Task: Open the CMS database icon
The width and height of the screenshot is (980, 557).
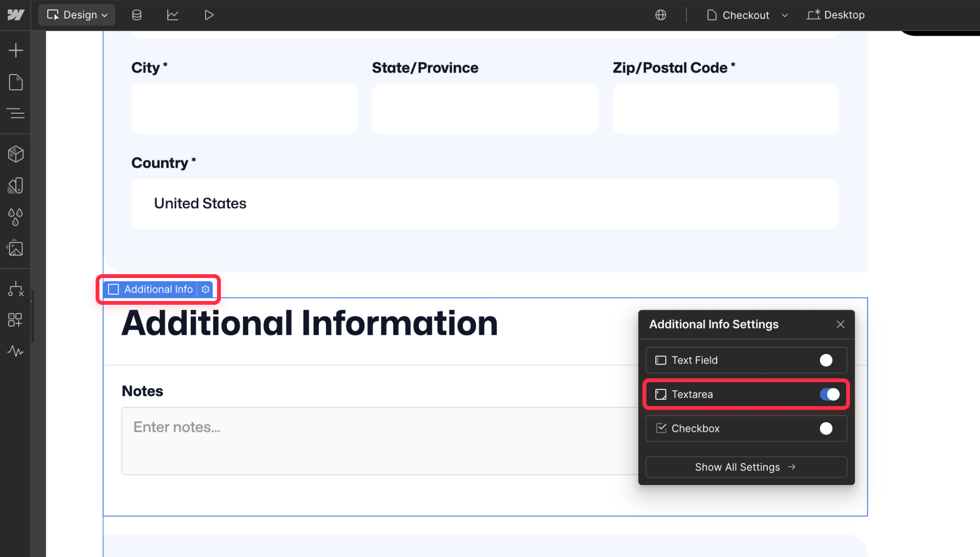Action: [137, 15]
